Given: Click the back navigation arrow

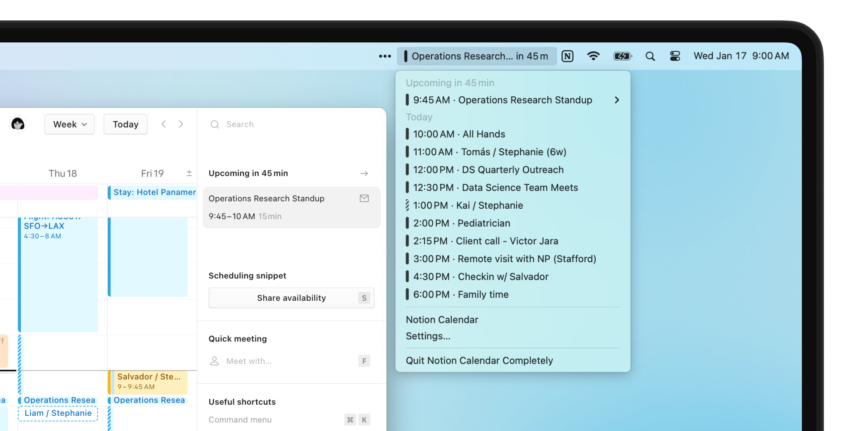Looking at the screenshot, I should pyautogui.click(x=163, y=124).
